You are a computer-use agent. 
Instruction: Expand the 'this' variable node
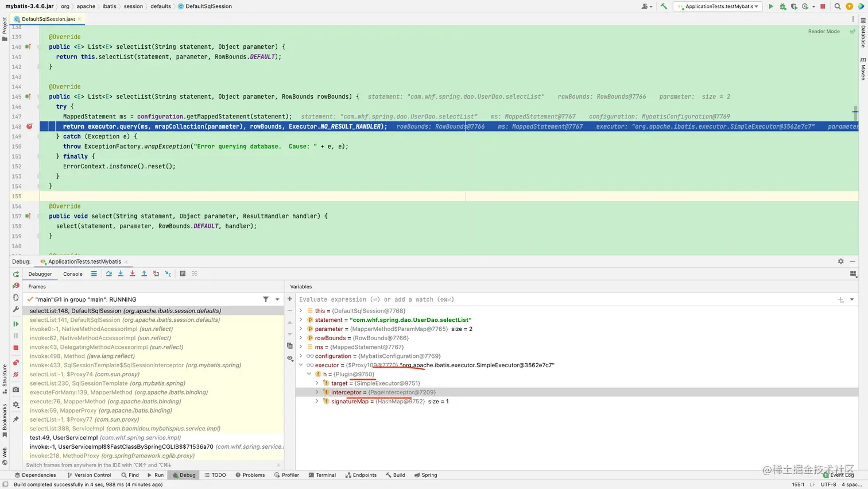[301, 311]
